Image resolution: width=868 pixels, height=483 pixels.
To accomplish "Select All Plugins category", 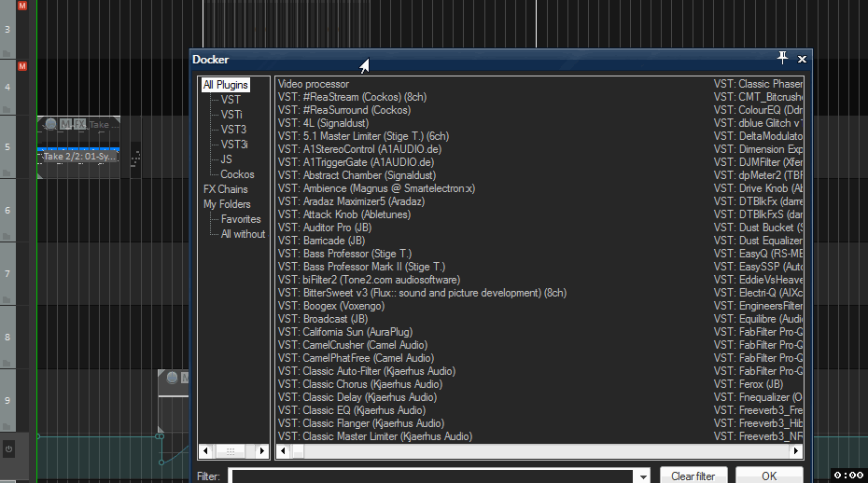I will click(225, 85).
